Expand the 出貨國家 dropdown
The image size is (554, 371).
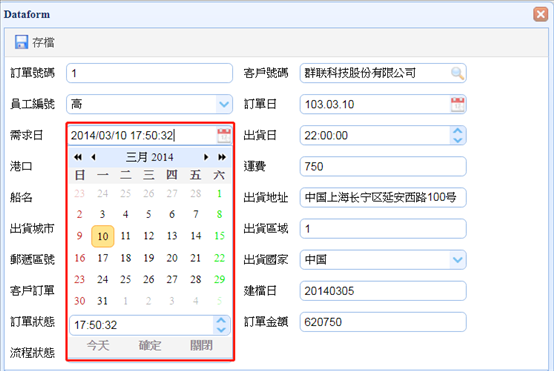pos(458,260)
